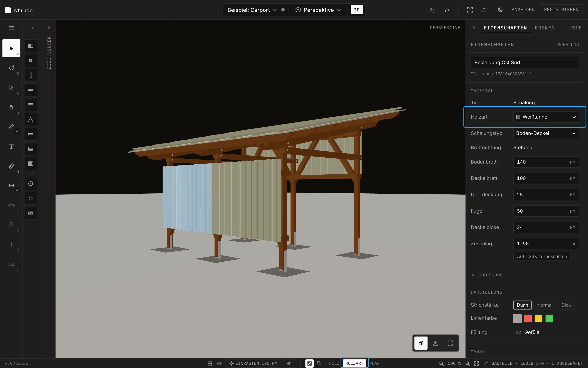Switch to the LISTE tab
Viewport: 588px width, 368px height.
point(573,28)
